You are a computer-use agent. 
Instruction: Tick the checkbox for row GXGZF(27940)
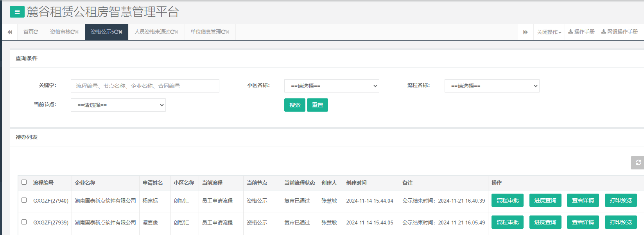pos(24,200)
